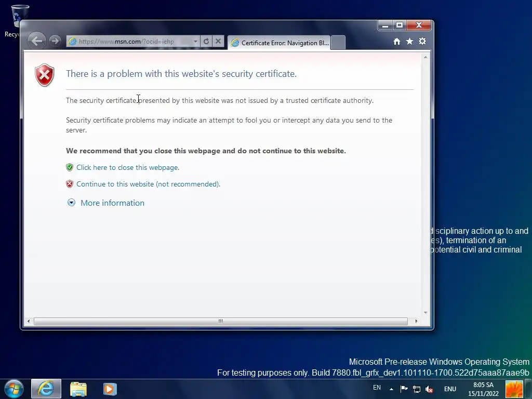Click the green shield icon beside close webpage
This screenshot has width=532, height=399.
click(x=70, y=167)
